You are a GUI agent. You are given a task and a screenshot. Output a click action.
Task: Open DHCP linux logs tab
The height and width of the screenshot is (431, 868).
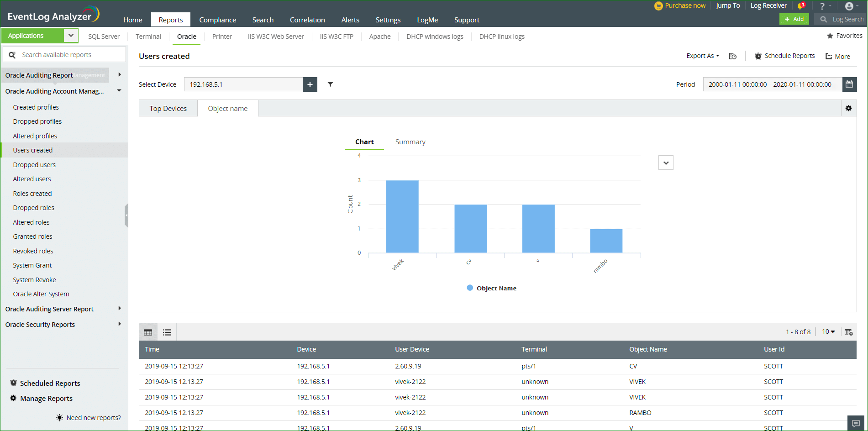click(x=502, y=37)
